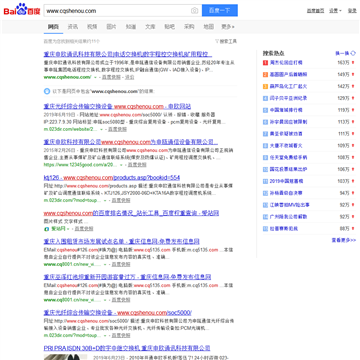
Task: Open image search via the camera icon
Action: coord(194,11)
